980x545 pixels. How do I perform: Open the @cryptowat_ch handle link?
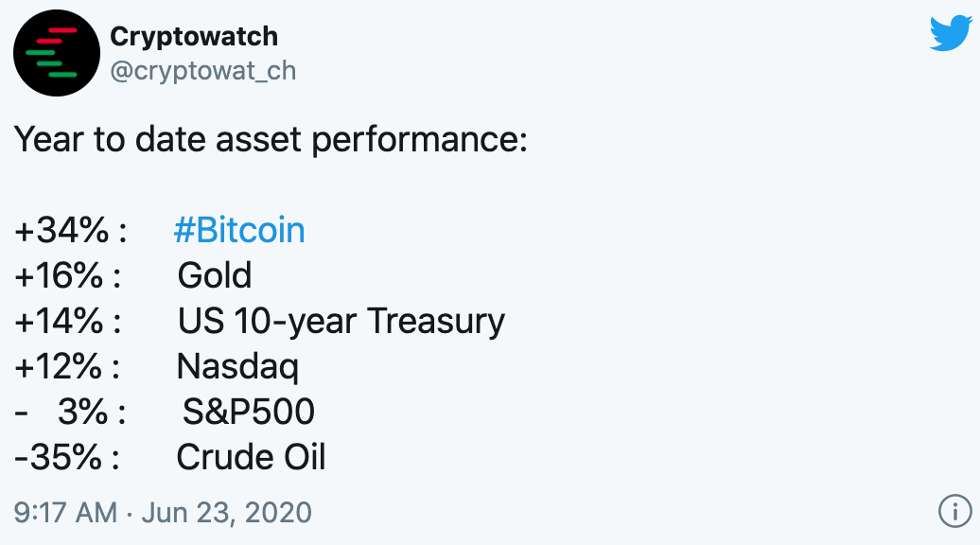coord(203,71)
